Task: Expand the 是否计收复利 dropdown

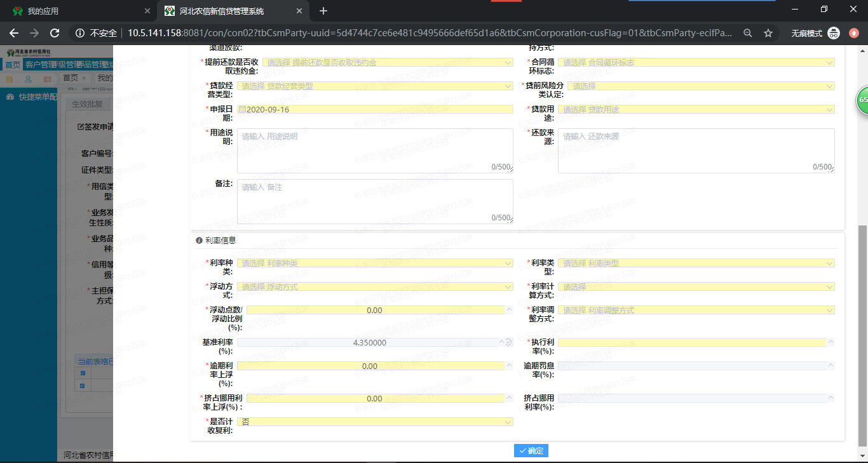Action: point(375,422)
